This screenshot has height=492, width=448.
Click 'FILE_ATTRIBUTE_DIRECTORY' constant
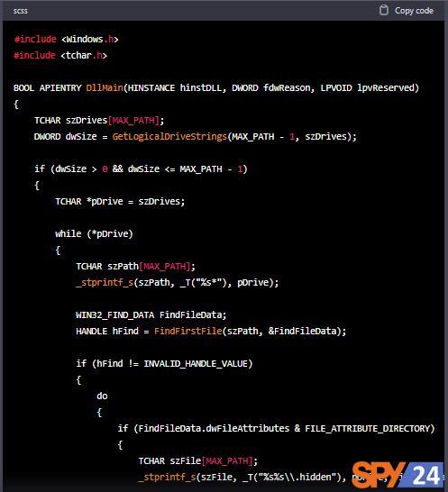pos(367,428)
